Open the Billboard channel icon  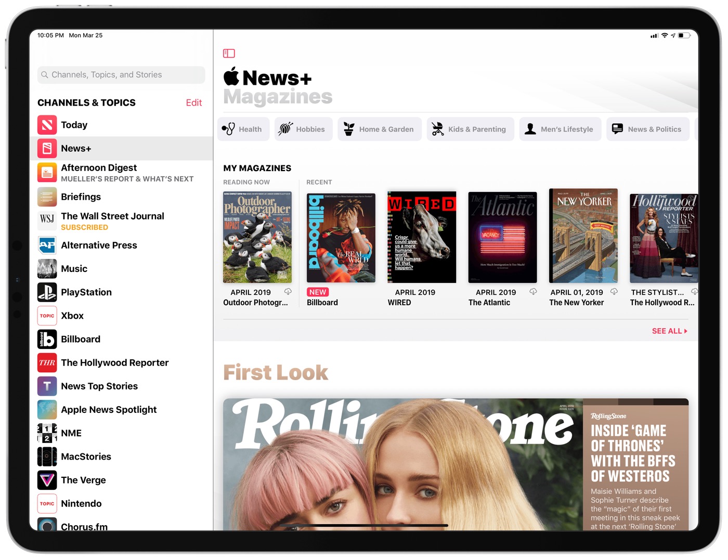(47, 339)
